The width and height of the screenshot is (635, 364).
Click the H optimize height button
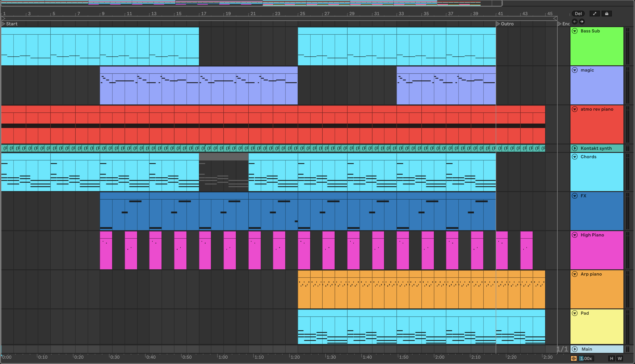tap(611, 358)
